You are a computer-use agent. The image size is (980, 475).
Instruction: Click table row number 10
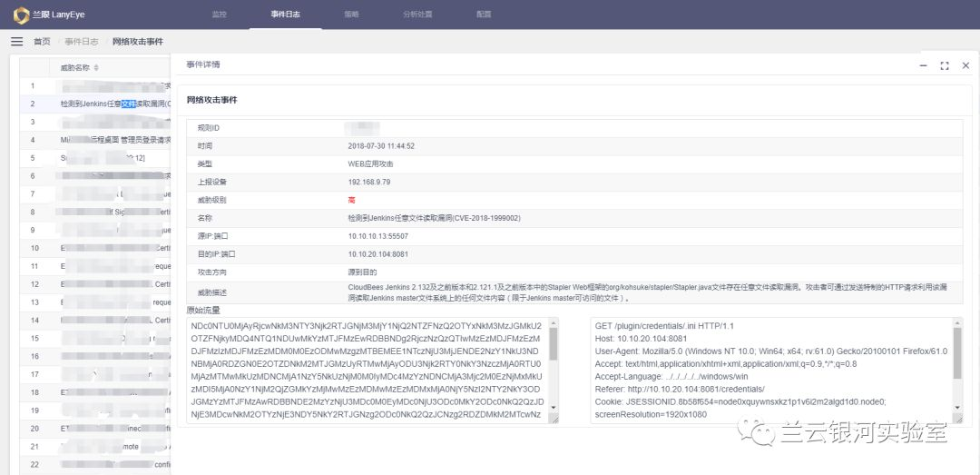point(34,249)
